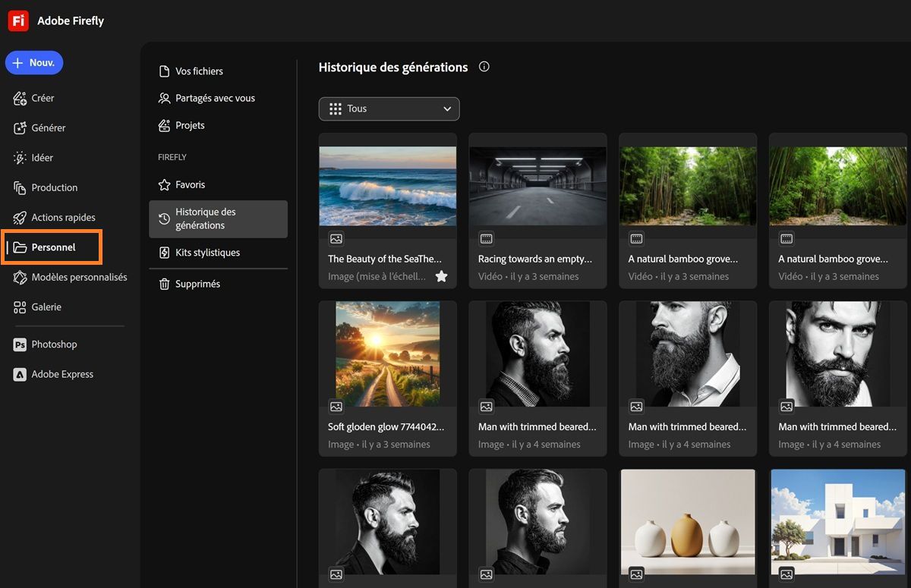Select Production in the sidebar
The width and height of the screenshot is (911, 588).
tap(54, 187)
